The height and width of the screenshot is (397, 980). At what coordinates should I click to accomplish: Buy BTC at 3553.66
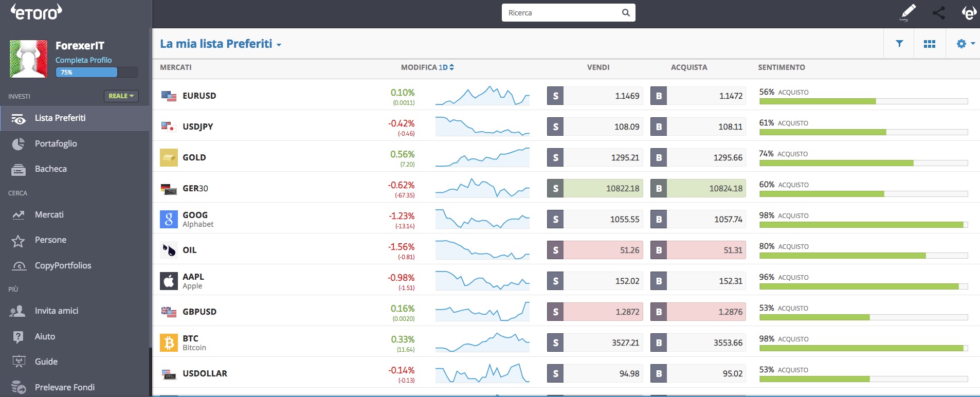698,342
